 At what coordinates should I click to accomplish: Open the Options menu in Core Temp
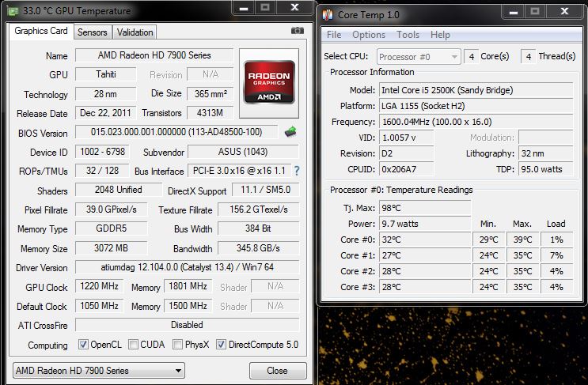(369, 35)
